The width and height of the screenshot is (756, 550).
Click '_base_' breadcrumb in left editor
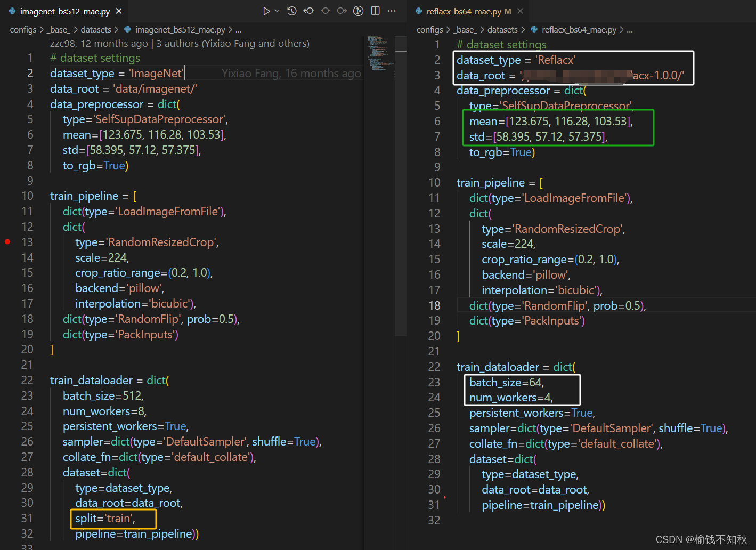click(x=59, y=30)
